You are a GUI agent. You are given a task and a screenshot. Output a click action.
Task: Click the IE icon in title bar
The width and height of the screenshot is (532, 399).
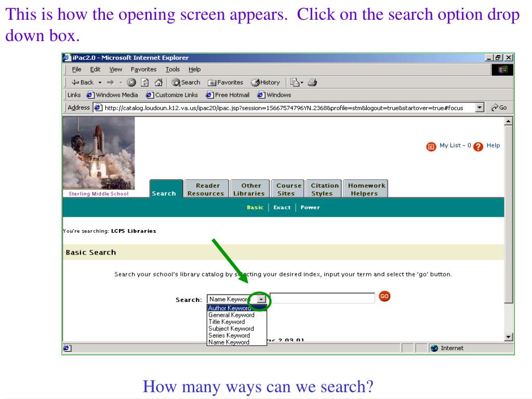[67, 58]
